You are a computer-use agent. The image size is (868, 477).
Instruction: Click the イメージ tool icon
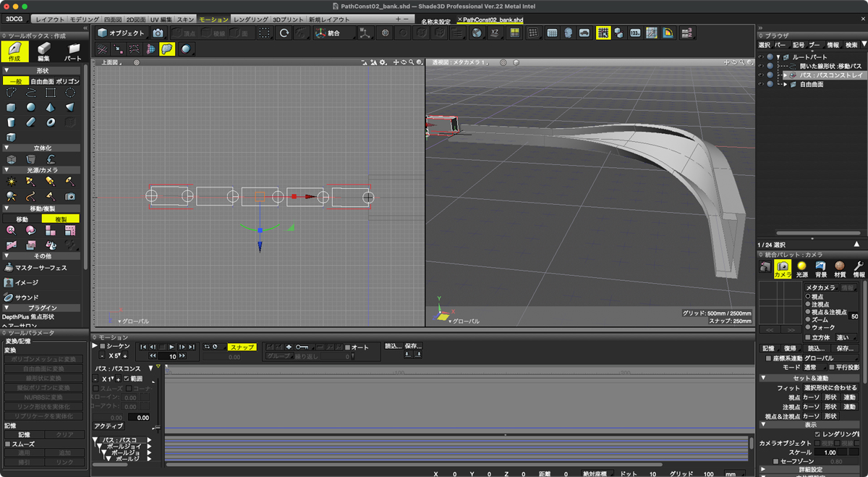[x=9, y=282]
